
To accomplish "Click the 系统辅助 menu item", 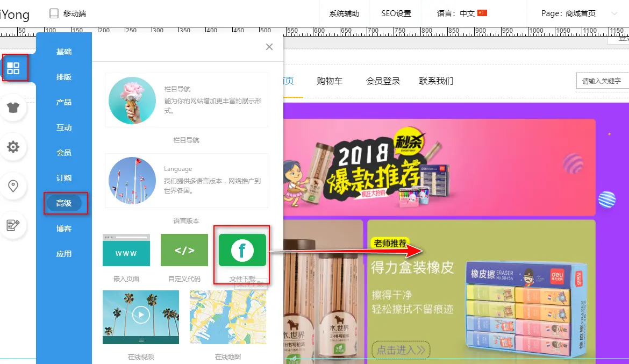I will 344,13.
